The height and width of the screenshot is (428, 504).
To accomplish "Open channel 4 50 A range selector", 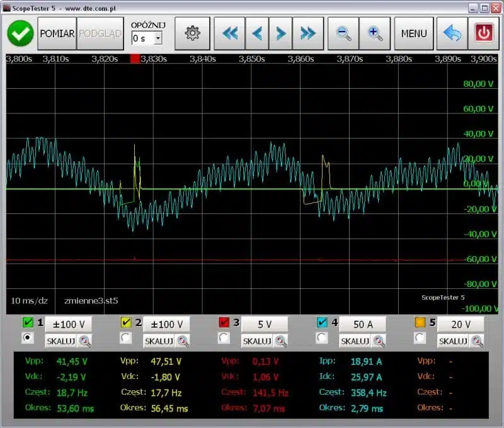I will [363, 324].
